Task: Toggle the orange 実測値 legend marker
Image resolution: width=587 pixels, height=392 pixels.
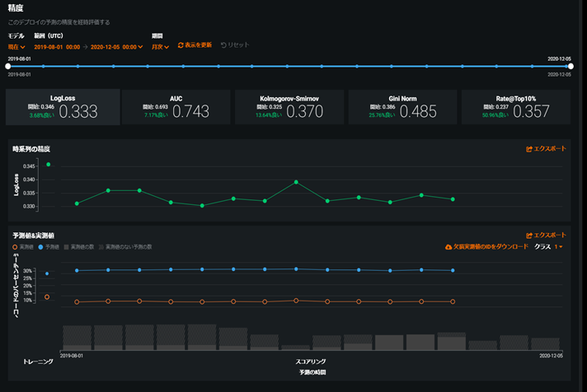Action: pos(15,247)
